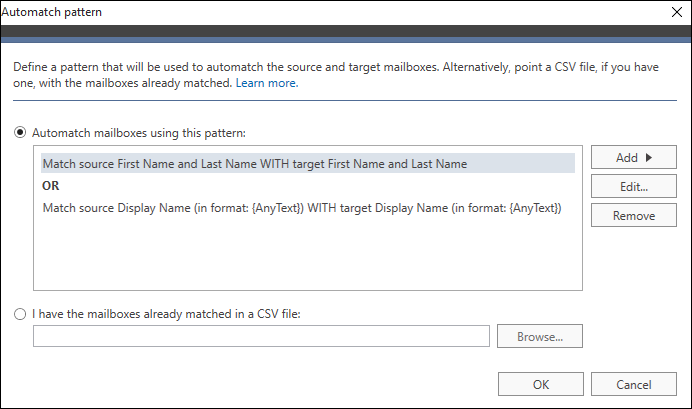Click the Add button
Viewport: 692px width, 409px height.
coord(634,158)
